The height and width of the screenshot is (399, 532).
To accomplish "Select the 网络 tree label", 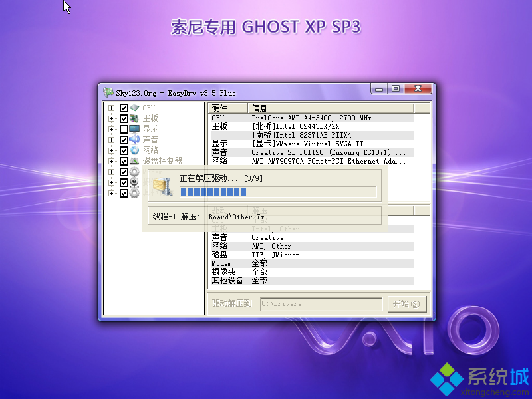I will 150,150.
